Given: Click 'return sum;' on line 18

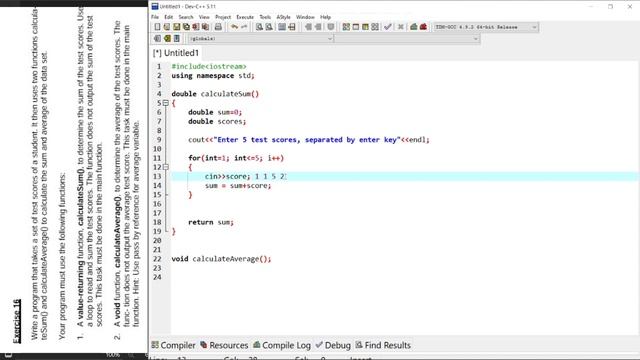Looking at the screenshot, I should pyautogui.click(x=211, y=222).
